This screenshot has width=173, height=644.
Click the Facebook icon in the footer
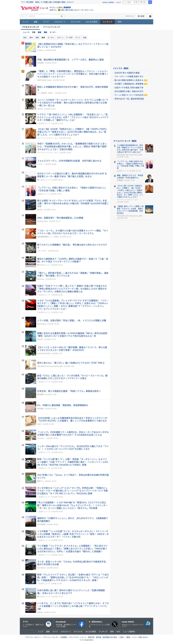(81, 624)
